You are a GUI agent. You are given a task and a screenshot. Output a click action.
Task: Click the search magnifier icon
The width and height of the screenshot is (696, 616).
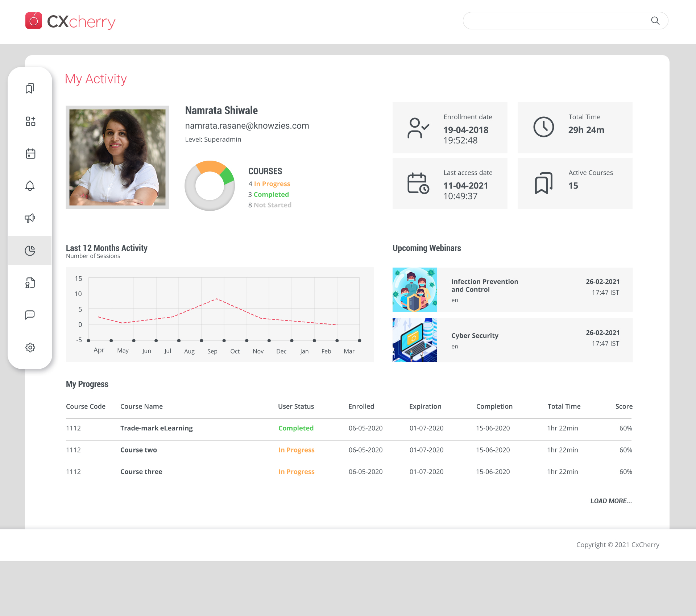(x=655, y=21)
